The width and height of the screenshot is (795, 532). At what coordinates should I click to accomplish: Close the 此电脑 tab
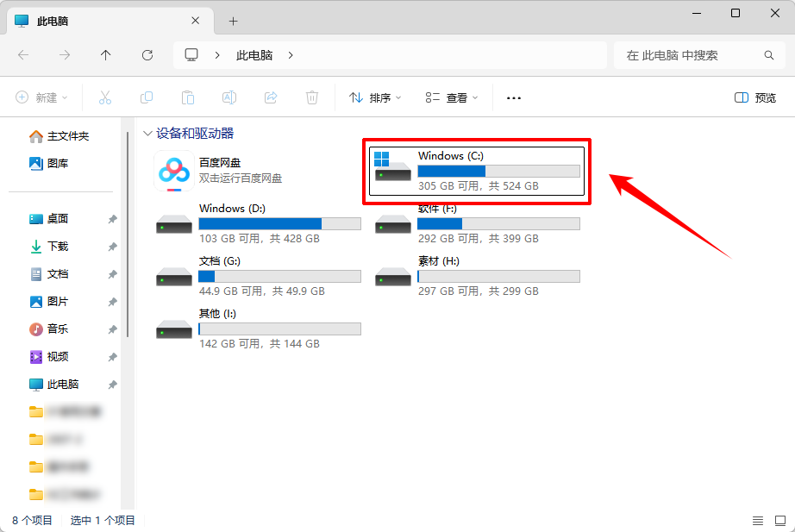point(195,21)
